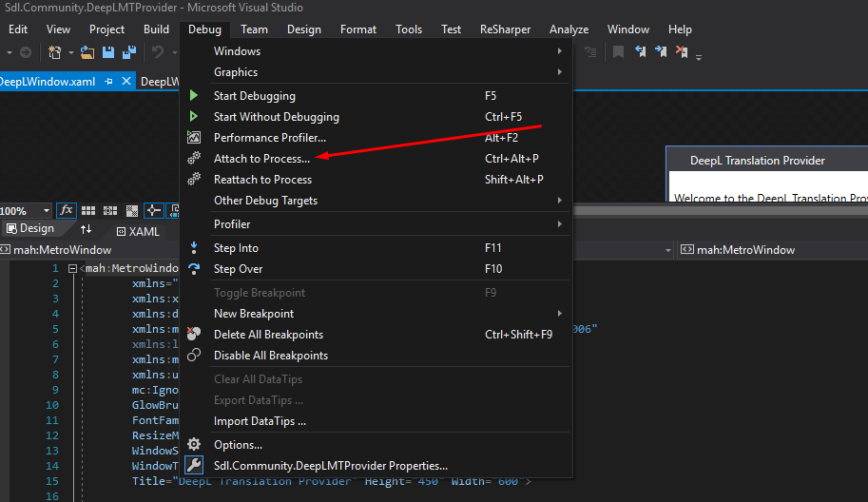Toggle the fx effects button in designer
The image size is (868, 502).
coord(67,210)
